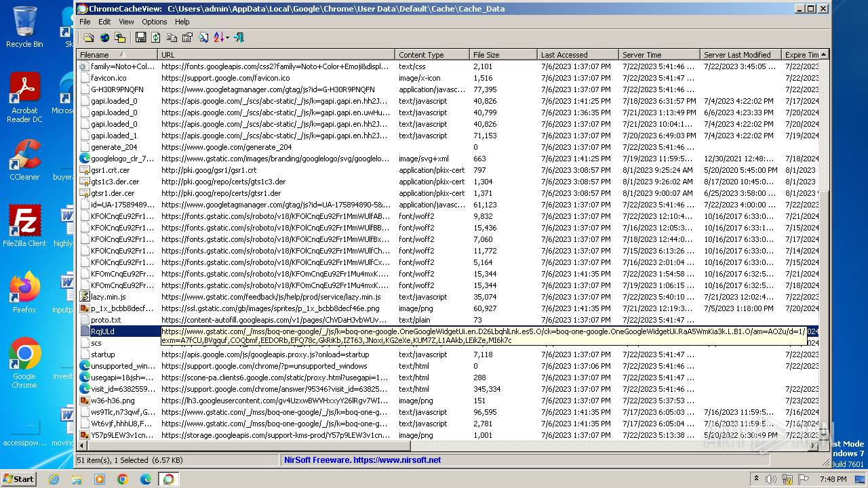Viewport: 868px width, 488px height.
Task: Select the gtsr1.der.cer row
Action: pos(449,193)
